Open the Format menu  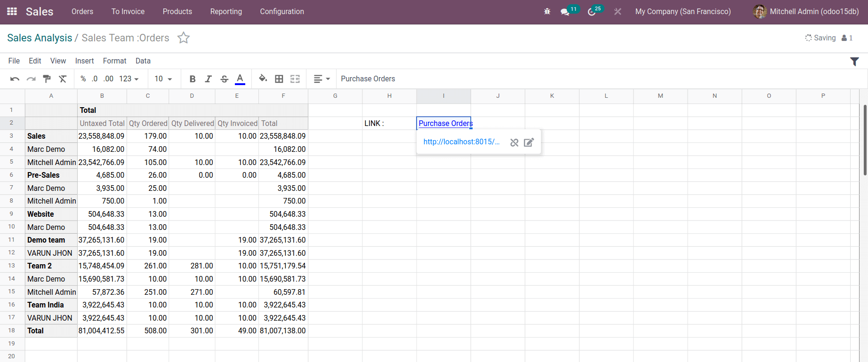(115, 61)
